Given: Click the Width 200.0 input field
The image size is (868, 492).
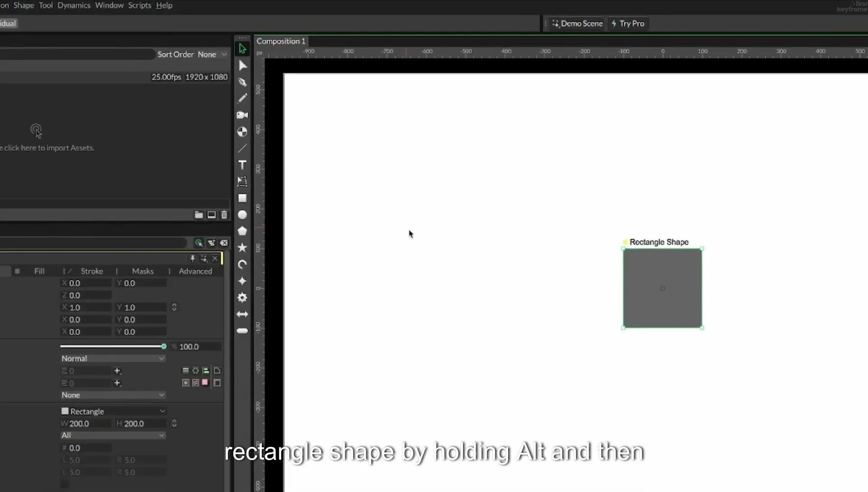Looking at the screenshot, I should point(85,424).
